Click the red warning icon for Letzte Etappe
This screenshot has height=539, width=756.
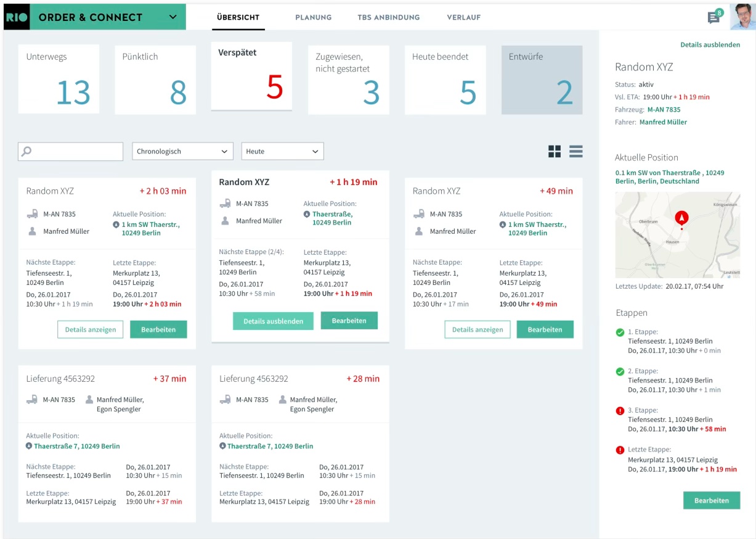coord(620,450)
